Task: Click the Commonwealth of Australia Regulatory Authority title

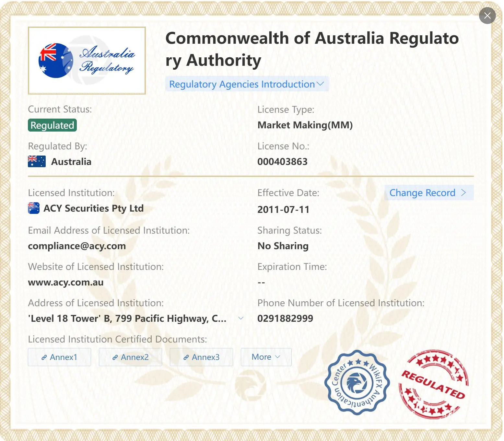Action: (x=312, y=49)
